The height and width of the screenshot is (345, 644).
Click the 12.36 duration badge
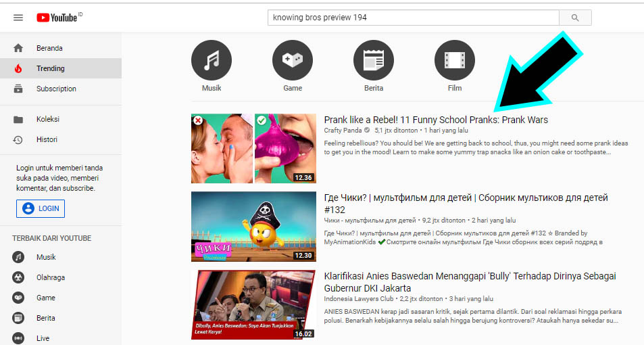pos(303,178)
